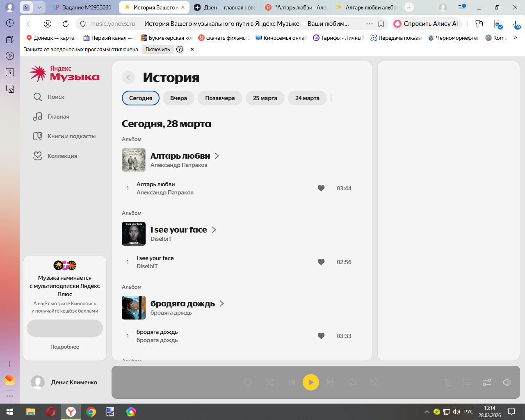525x420 pixels.
Task: Like the track бродяга дождь
Action: (321, 336)
